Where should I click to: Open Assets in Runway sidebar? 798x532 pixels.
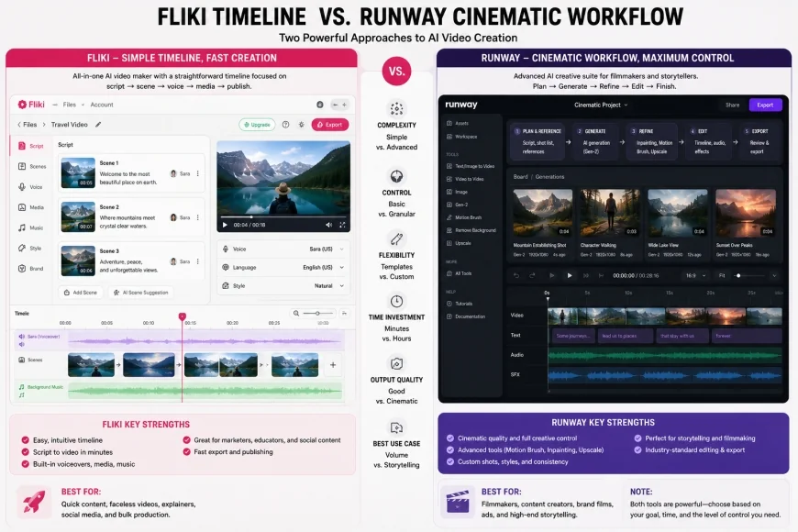458,123
